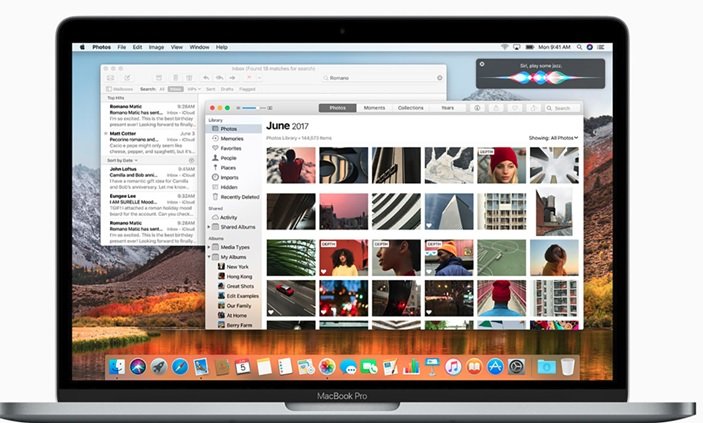This screenshot has height=423, width=703.
Task: Open the App Store from the Dock
Action: (495, 367)
